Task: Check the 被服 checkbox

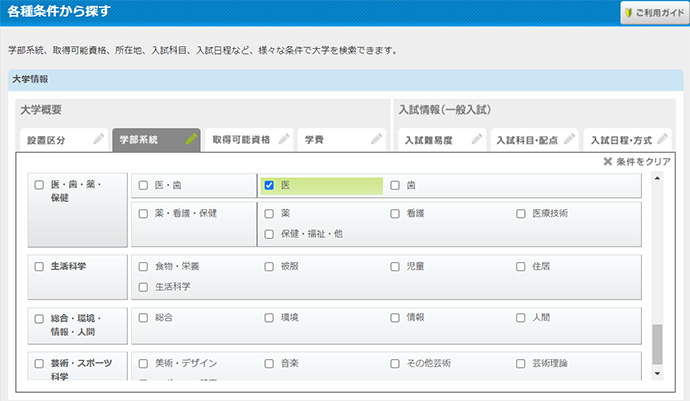Action: pyautogui.click(x=269, y=266)
